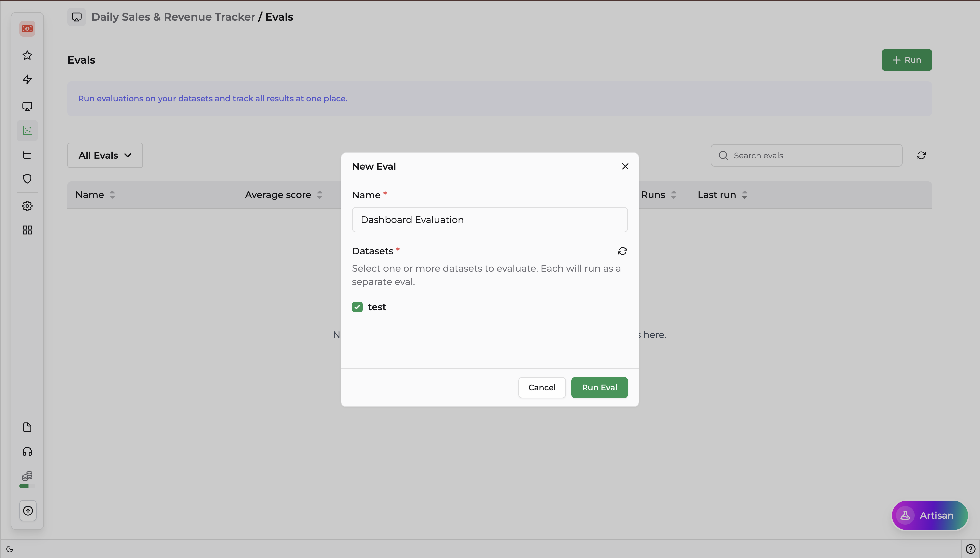Click the Cancel button
The height and width of the screenshot is (558, 980).
pos(542,387)
